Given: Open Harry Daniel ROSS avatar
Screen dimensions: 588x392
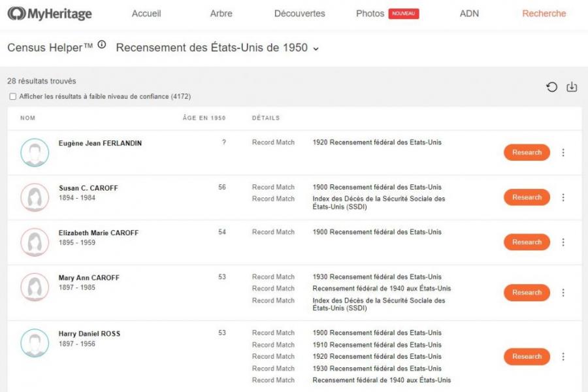Looking at the screenshot, I should pos(35,343).
